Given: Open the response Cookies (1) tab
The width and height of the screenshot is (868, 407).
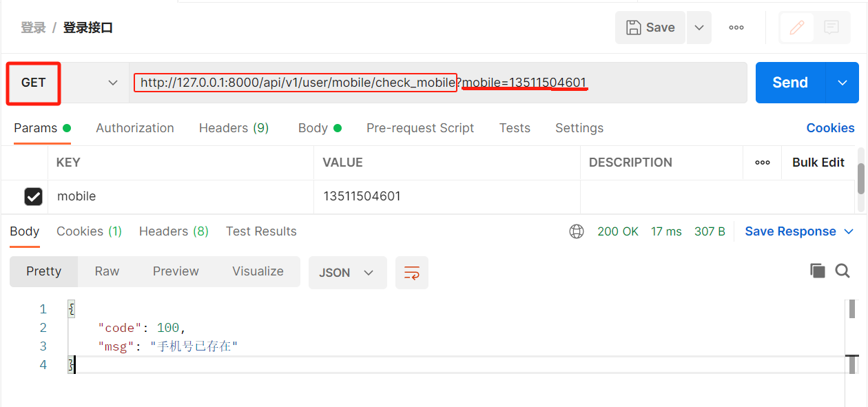Looking at the screenshot, I should coord(90,231).
